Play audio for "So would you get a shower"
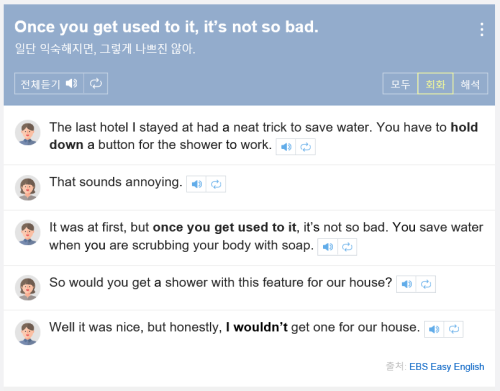 pos(406,284)
